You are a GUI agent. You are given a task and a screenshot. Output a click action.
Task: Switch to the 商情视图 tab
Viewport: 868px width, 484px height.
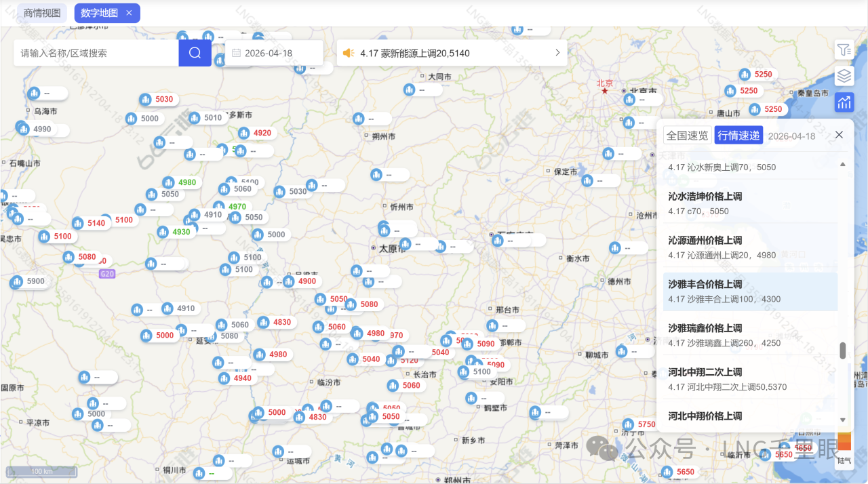click(x=42, y=13)
